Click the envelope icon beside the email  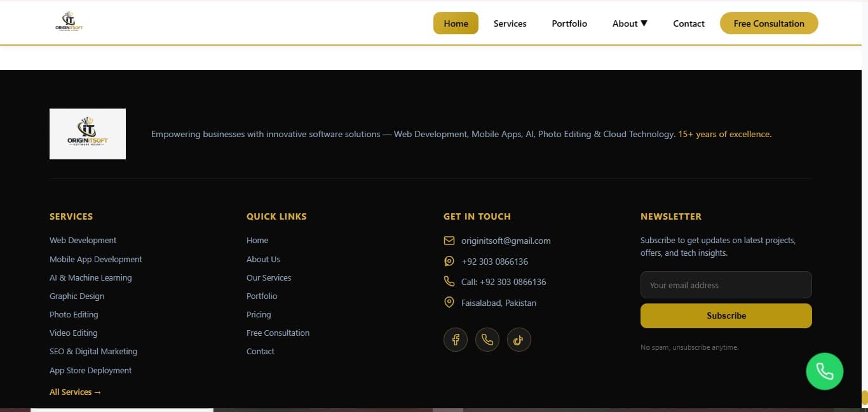pos(449,241)
